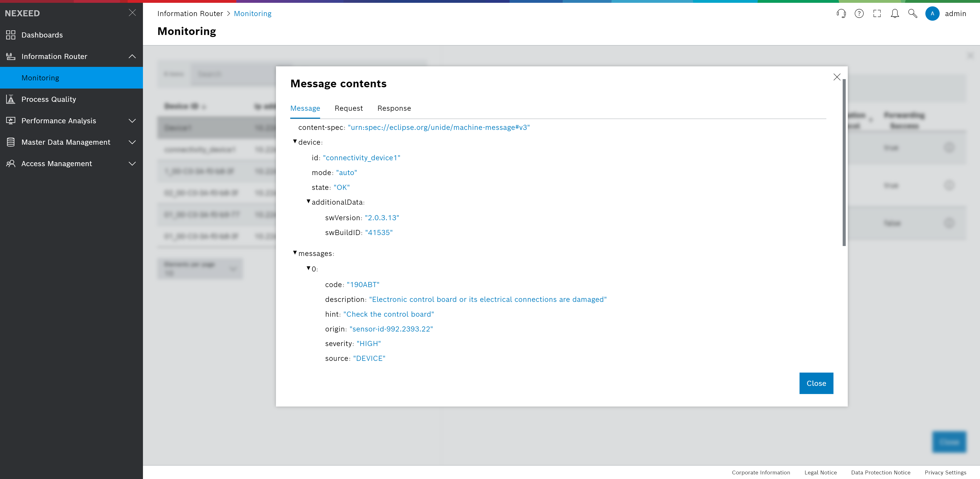This screenshot has width=980, height=479.
Task: Expand the Master Data Management section
Action: tap(132, 142)
